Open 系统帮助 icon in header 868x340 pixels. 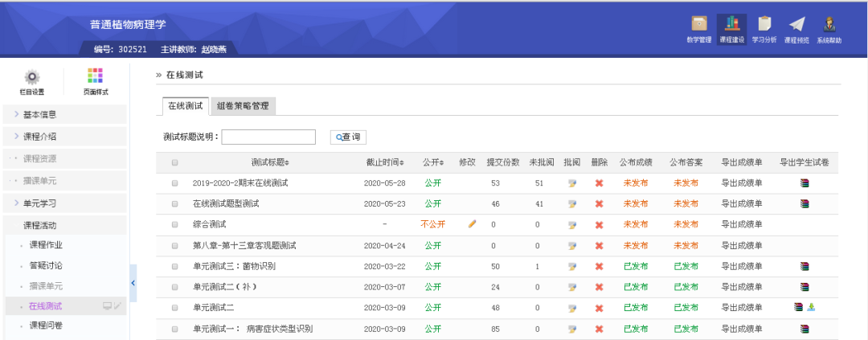click(x=829, y=25)
